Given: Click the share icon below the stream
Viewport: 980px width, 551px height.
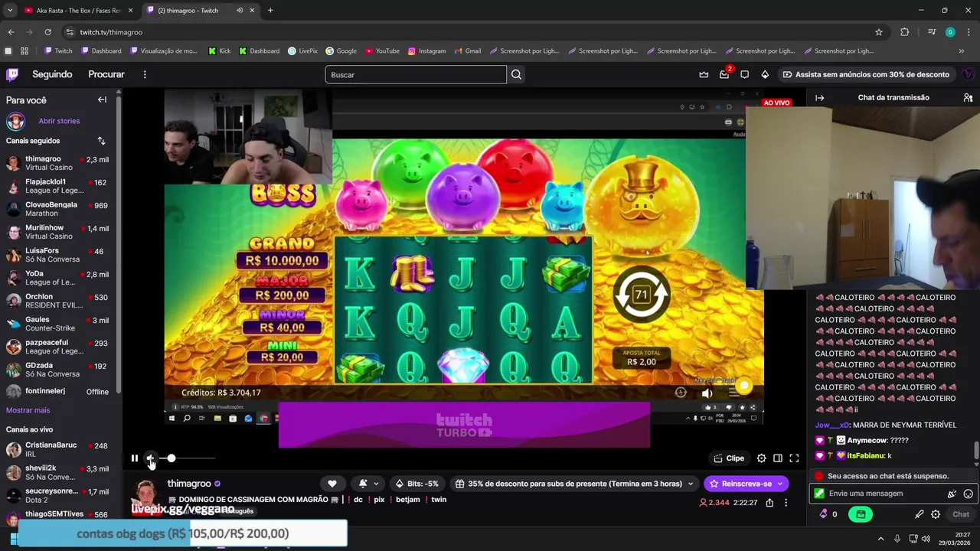Looking at the screenshot, I should coord(769,503).
